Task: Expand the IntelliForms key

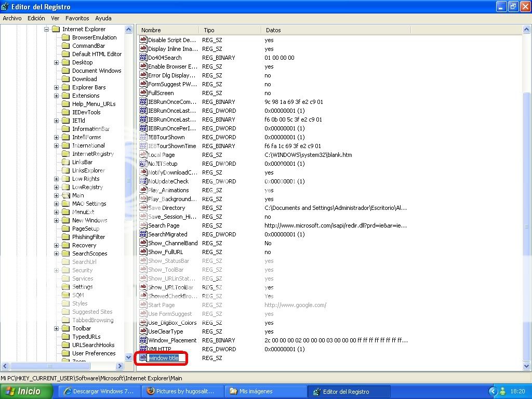Action: pyautogui.click(x=56, y=137)
